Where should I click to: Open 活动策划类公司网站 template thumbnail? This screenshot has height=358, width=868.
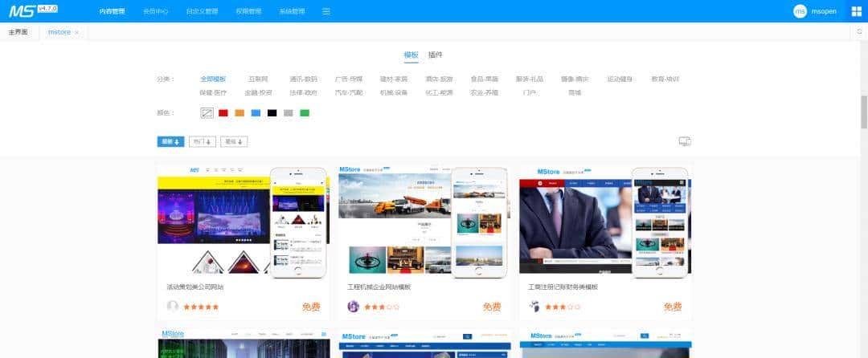pos(243,221)
